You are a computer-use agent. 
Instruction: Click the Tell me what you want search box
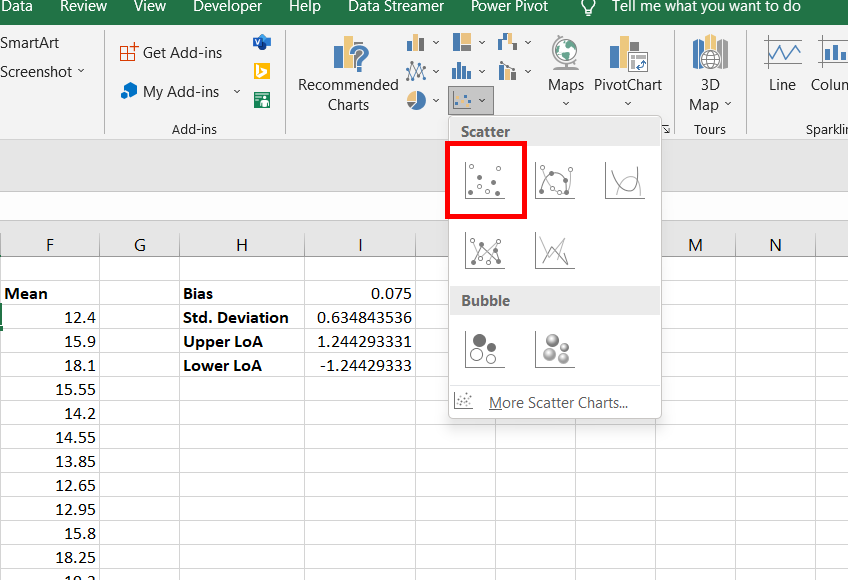click(x=706, y=6)
